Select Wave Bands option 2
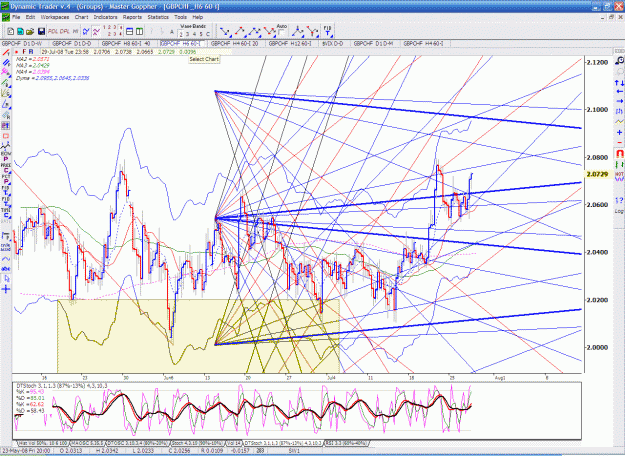The width and height of the screenshot is (625, 456). point(181,34)
